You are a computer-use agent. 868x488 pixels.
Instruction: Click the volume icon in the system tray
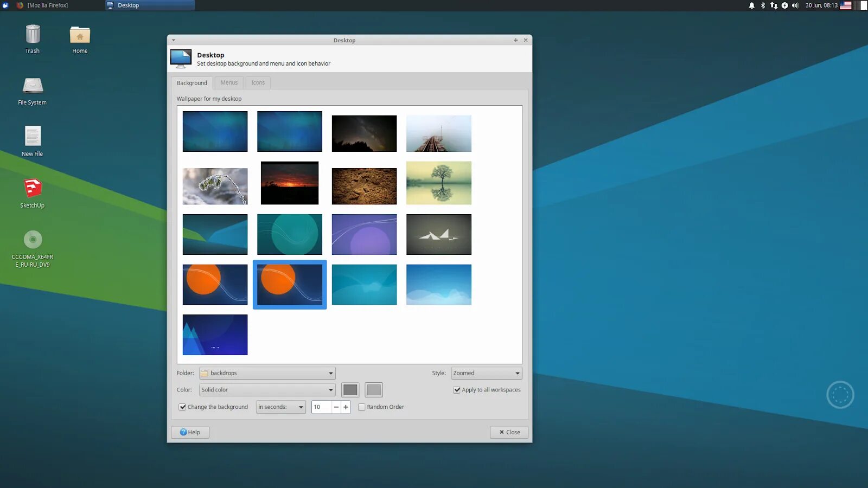(x=794, y=5)
